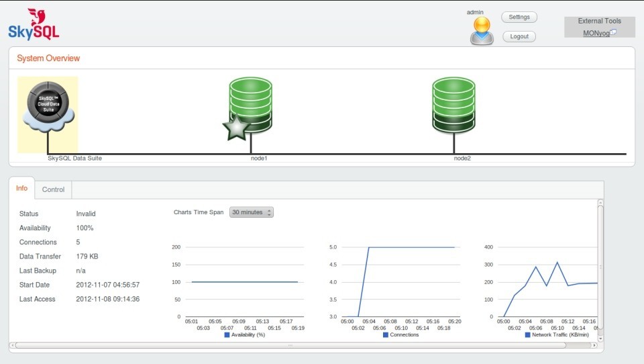Click the Data Transfer value '179 KB'
This screenshot has width=644, height=364.
[87, 257]
